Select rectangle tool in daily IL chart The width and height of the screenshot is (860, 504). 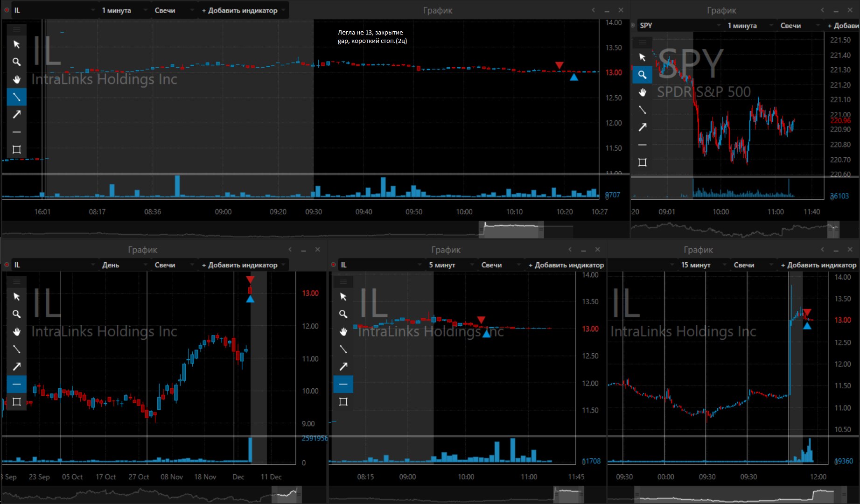tap(17, 402)
